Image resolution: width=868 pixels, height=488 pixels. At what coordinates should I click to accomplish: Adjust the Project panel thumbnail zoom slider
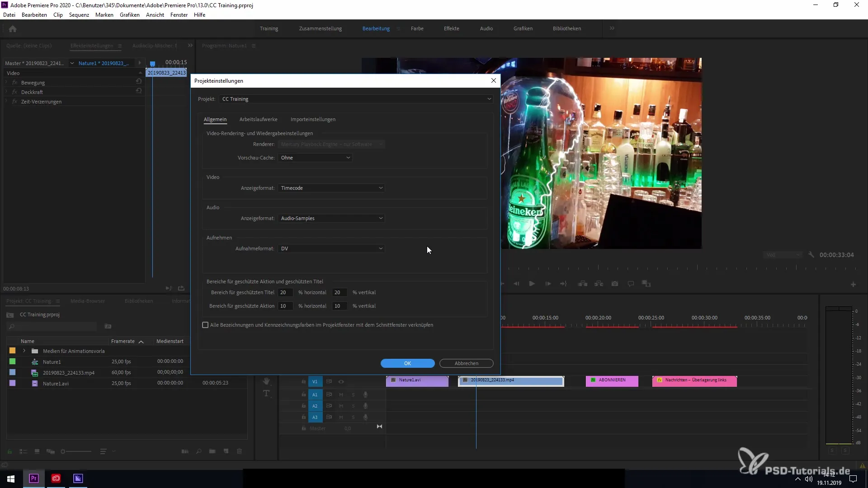[x=76, y=451]
